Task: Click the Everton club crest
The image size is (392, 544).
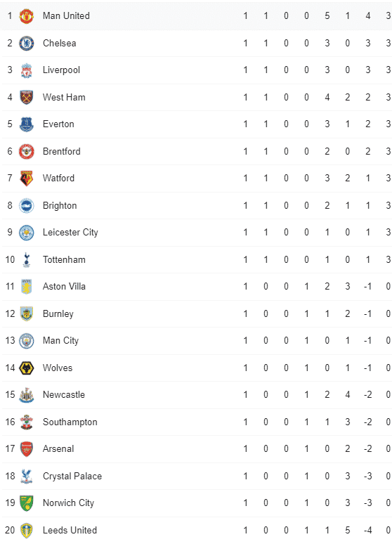Action: click(27, 124)
